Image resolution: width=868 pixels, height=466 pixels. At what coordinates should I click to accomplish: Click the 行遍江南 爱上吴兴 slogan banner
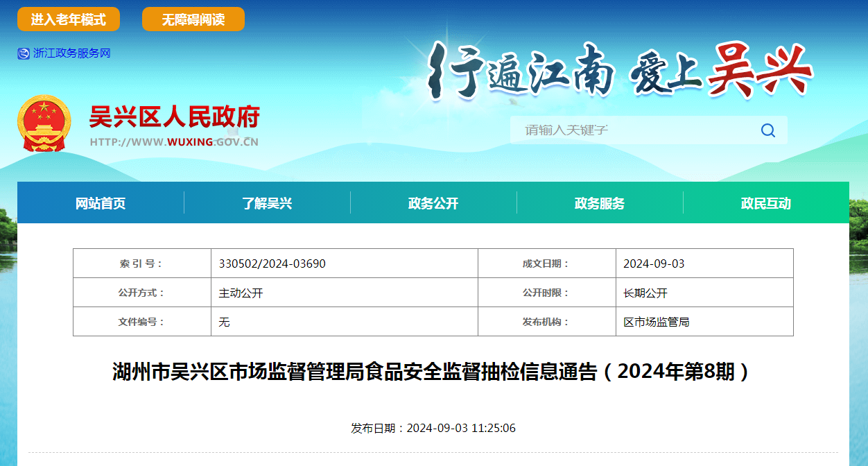pyautogui.click(x=620, y=71)
